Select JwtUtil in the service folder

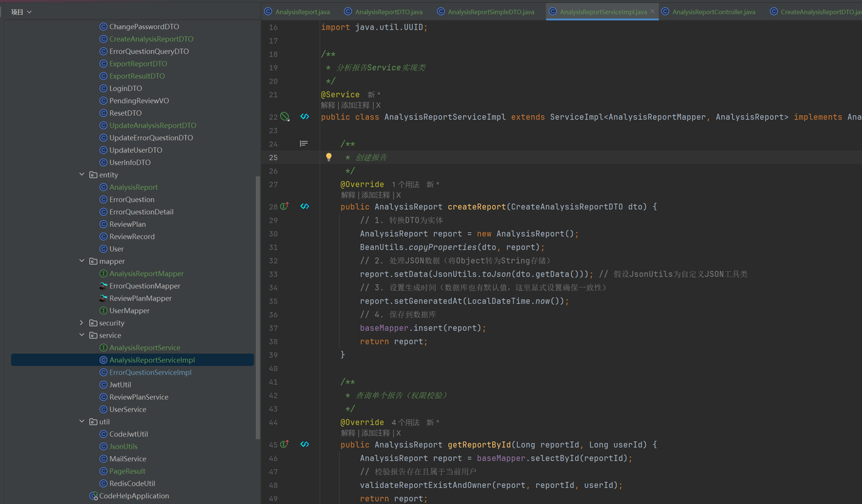coord(120,385)
